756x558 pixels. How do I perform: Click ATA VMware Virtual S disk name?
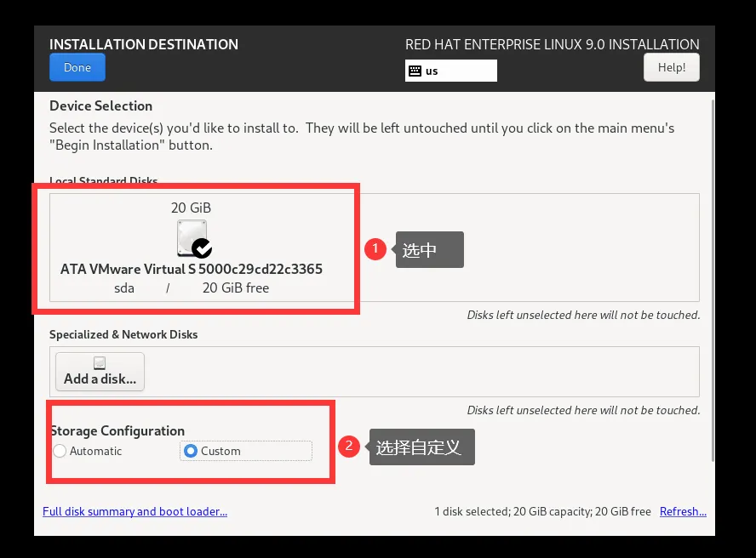(192, 269)
